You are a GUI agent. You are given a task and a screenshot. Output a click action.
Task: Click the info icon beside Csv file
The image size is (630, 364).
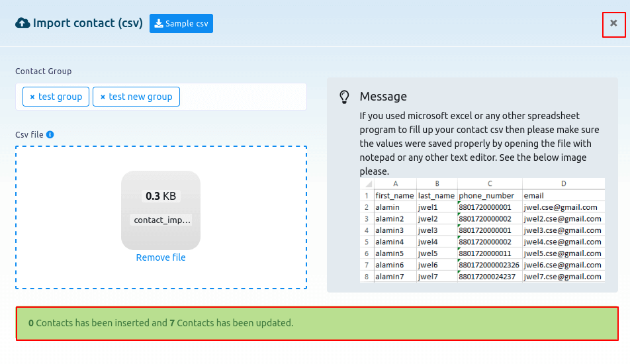click(x=50, y=134)
